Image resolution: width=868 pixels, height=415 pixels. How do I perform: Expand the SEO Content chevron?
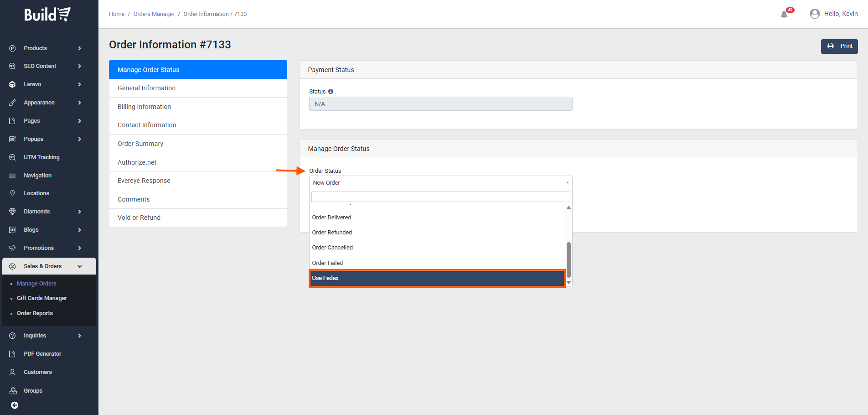click(80, 66)
